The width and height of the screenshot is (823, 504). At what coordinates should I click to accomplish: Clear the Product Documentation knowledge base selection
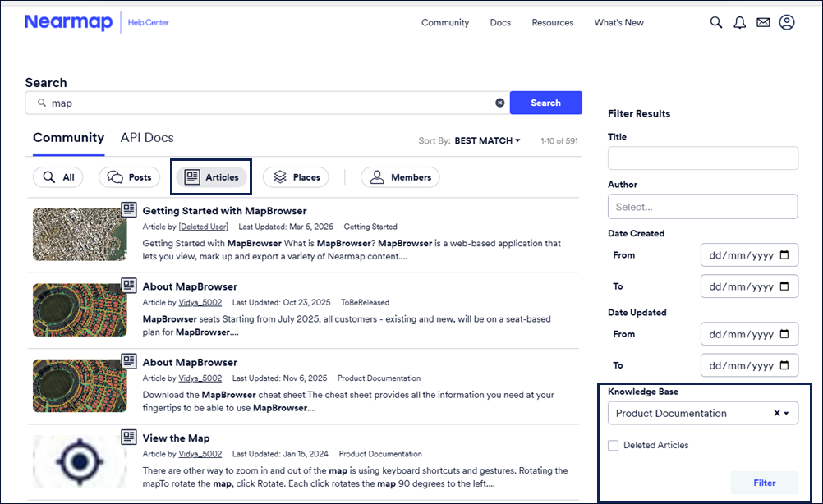(777, 413)
